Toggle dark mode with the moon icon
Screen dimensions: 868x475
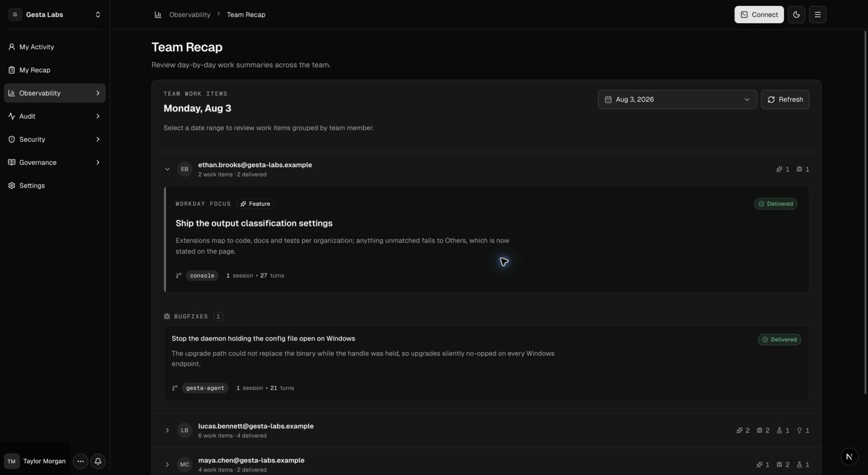[x=796, y=14]
